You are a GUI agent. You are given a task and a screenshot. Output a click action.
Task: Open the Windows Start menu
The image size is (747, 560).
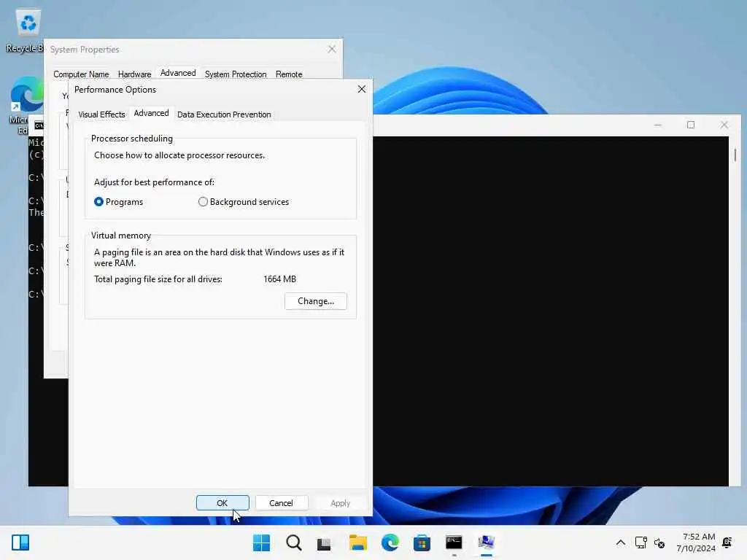[x=261, y=542]
